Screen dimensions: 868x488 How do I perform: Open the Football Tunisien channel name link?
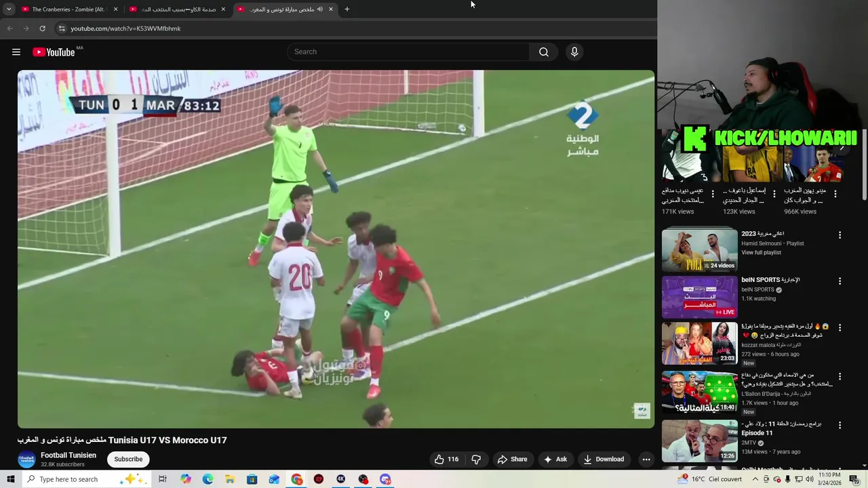68,455
